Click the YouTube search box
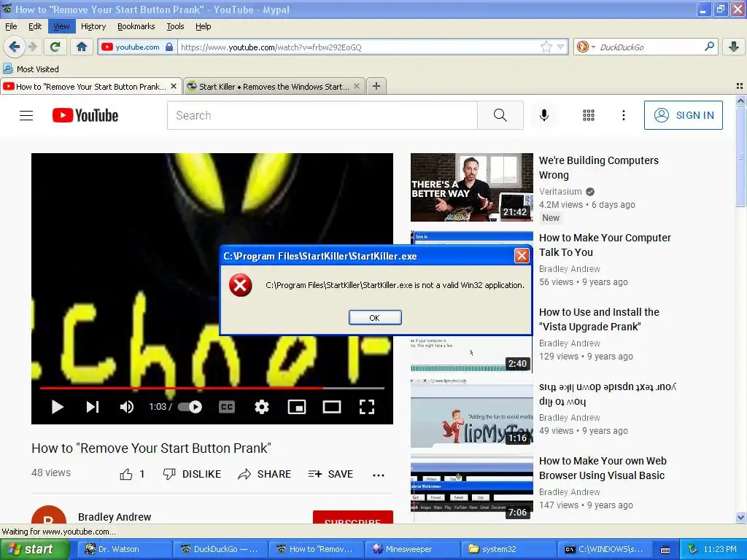Viewport: 747px width, 560px height. (322, 115)
